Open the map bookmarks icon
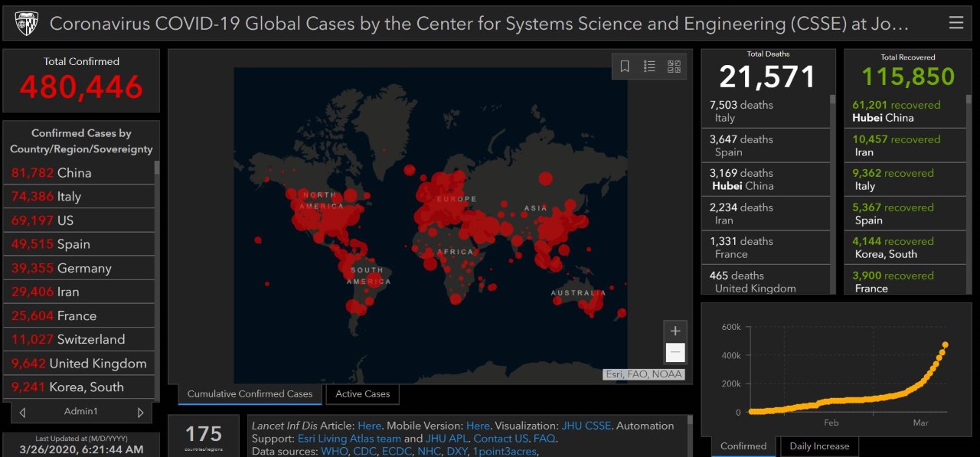 (x=625, y=67)
